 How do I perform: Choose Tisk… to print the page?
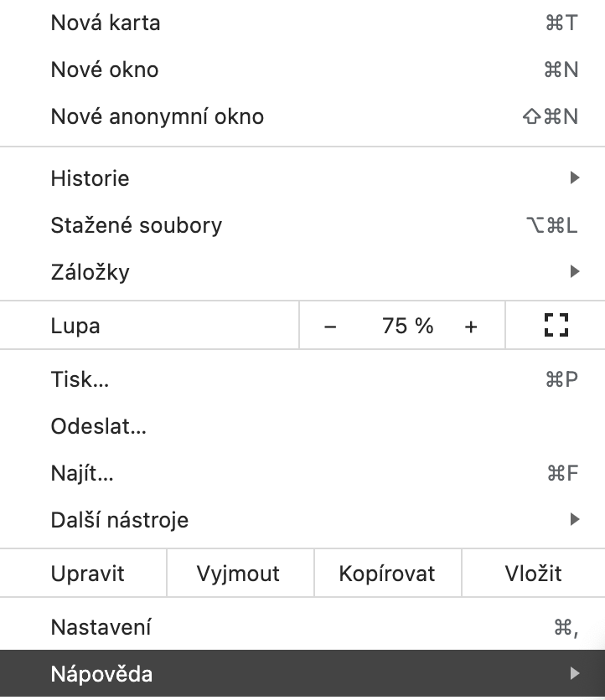(80, 379)
